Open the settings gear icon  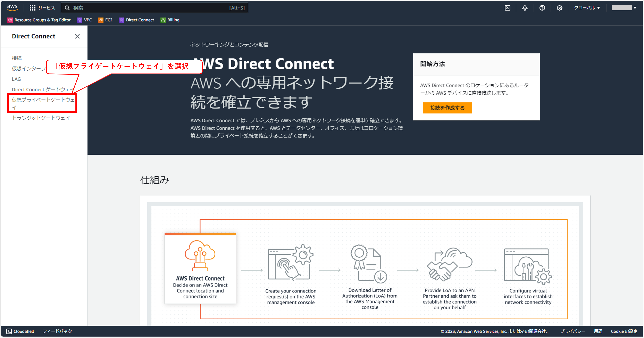pos(559,8)
